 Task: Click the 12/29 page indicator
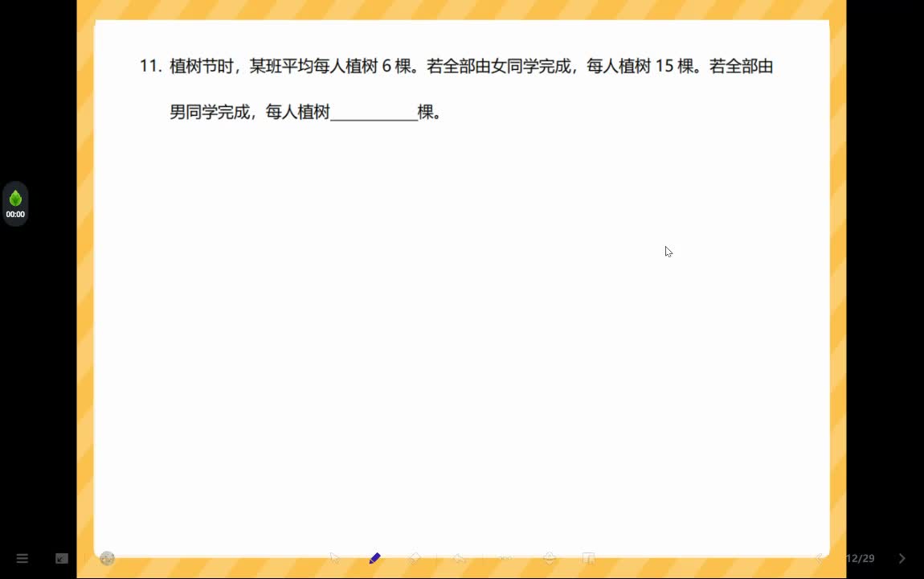point(861,558)
